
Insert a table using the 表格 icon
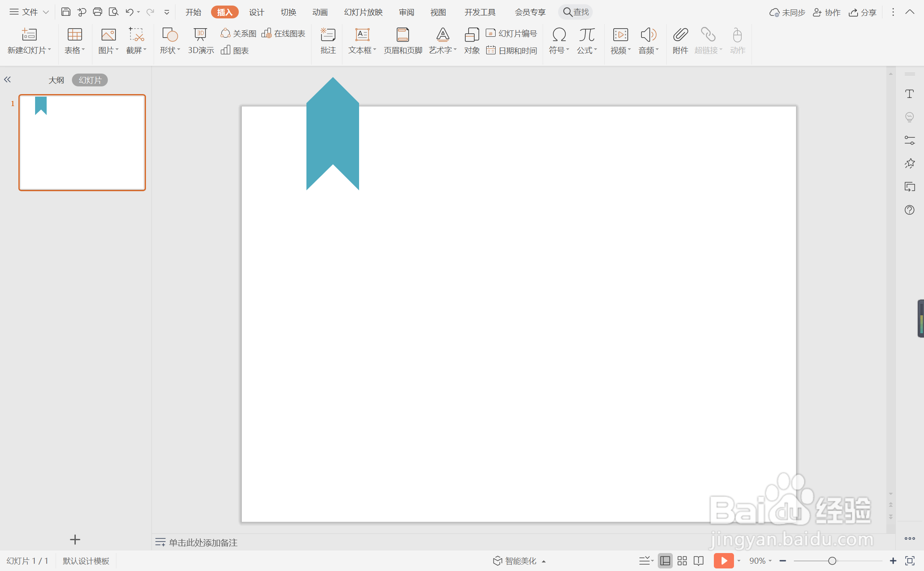coord(74,35)
